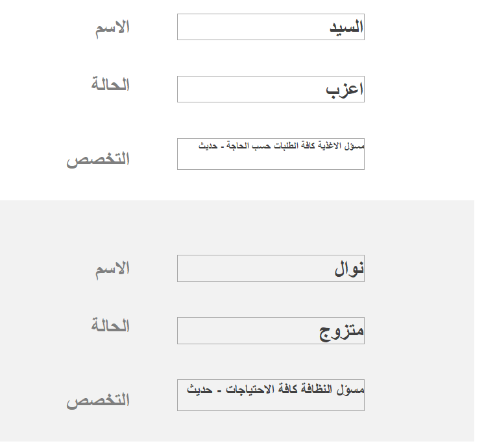This screenshot has height=448, width=497.
Task: Click the الحالة label beside متزوج field
Action: point(110,325)
